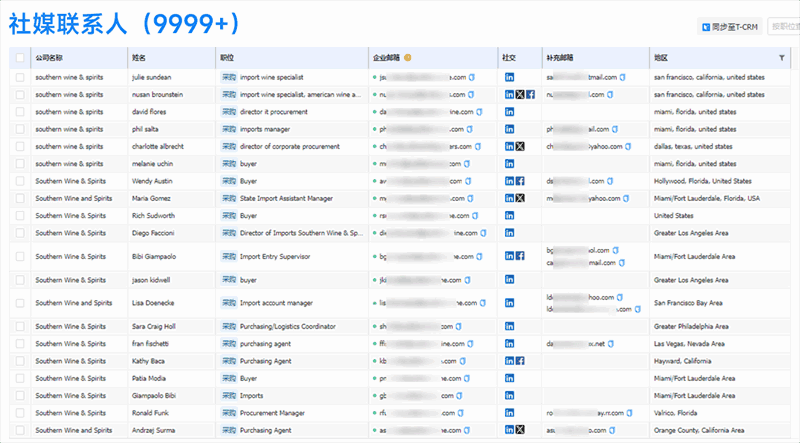Click nusan brounstein's Facebook icon
Viewport: 800px width, 443px height.
click(x=530, y=95)
